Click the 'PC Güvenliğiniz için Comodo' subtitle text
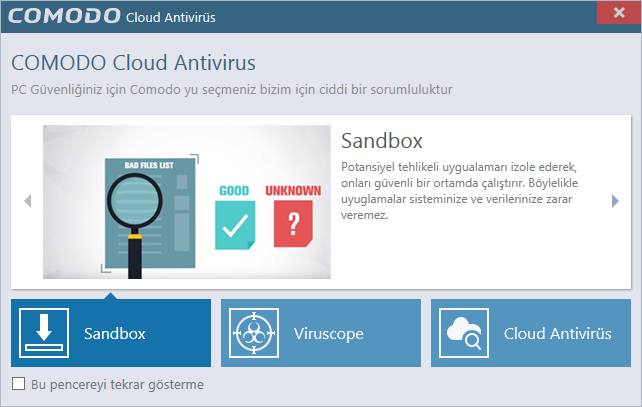This screenshot has width=642, height=407. tap(232, 90)
